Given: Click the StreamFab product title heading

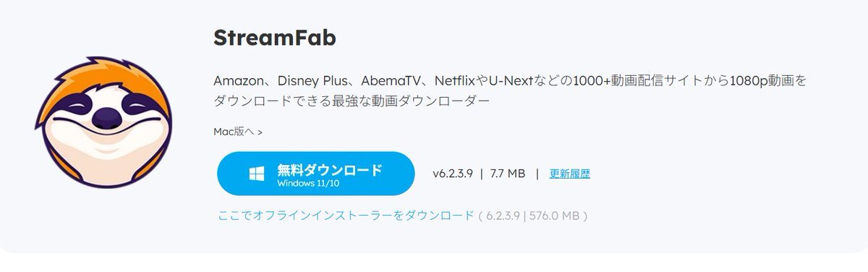Looking at the screenshot, I should pyautogui.click(x=275, y=38).
